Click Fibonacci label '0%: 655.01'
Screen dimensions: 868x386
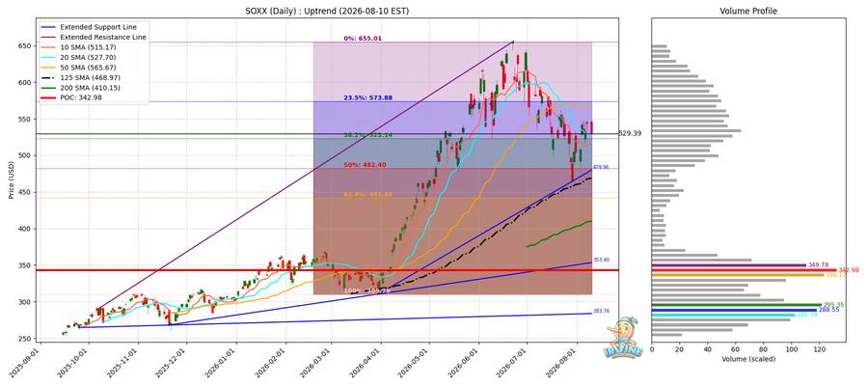363,39
